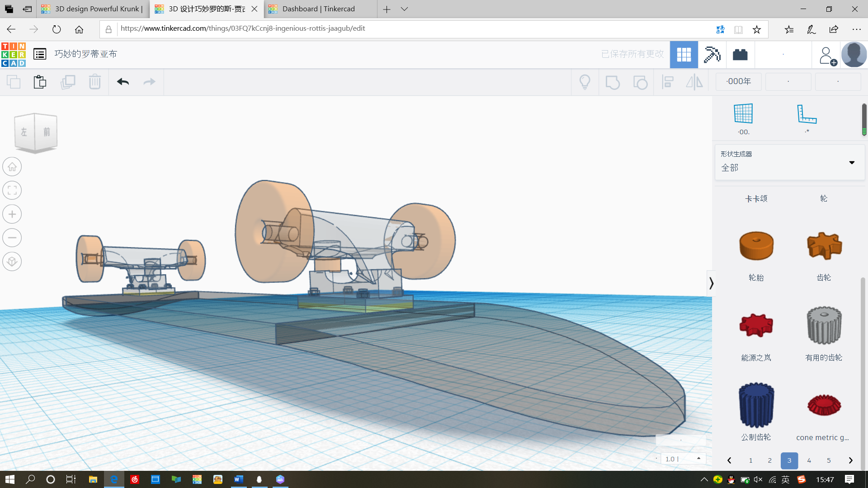Click the view cube front face

point(47,132)
